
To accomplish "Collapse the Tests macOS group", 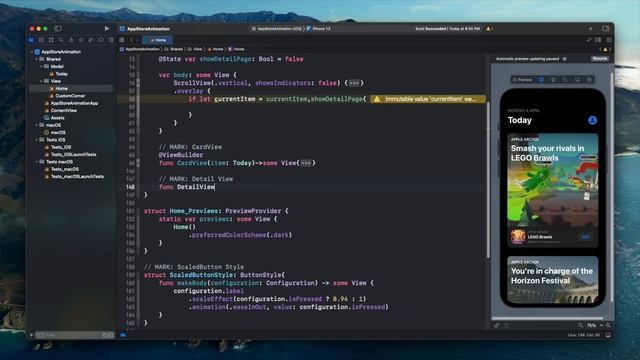I will point(37,162).
